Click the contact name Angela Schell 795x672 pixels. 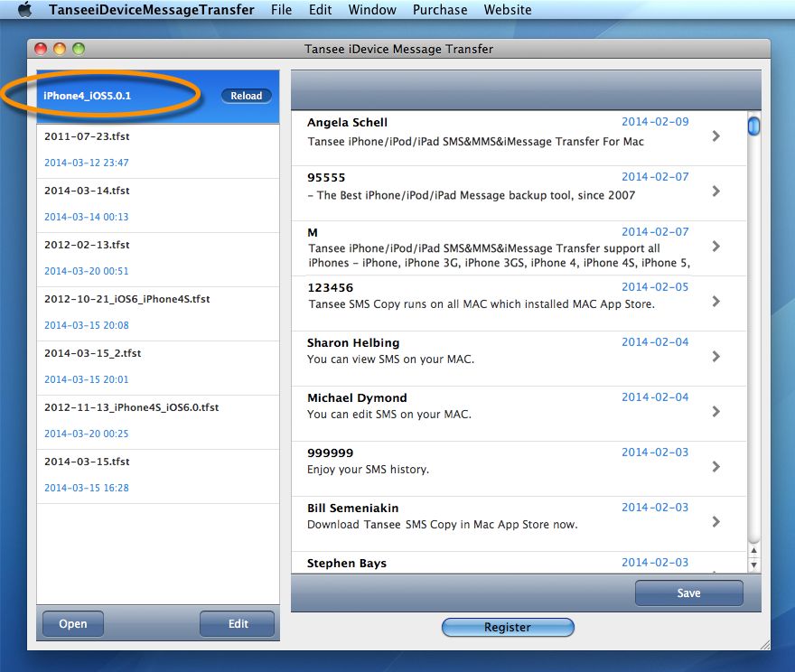coord(347,123)
